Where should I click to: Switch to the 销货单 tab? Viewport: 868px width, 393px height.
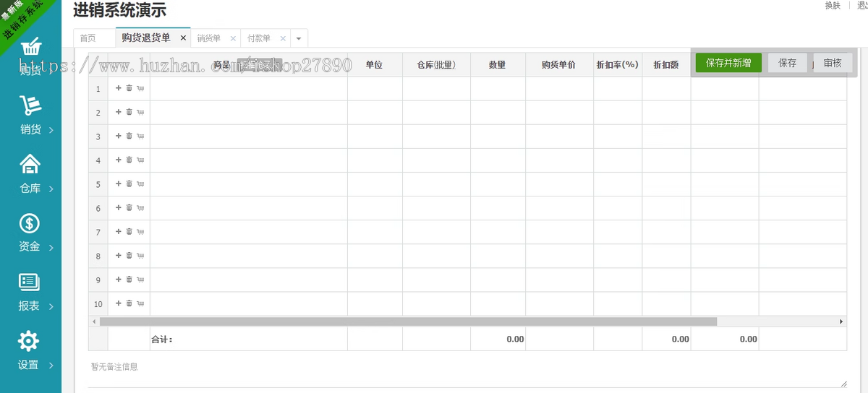coord(209,38)
